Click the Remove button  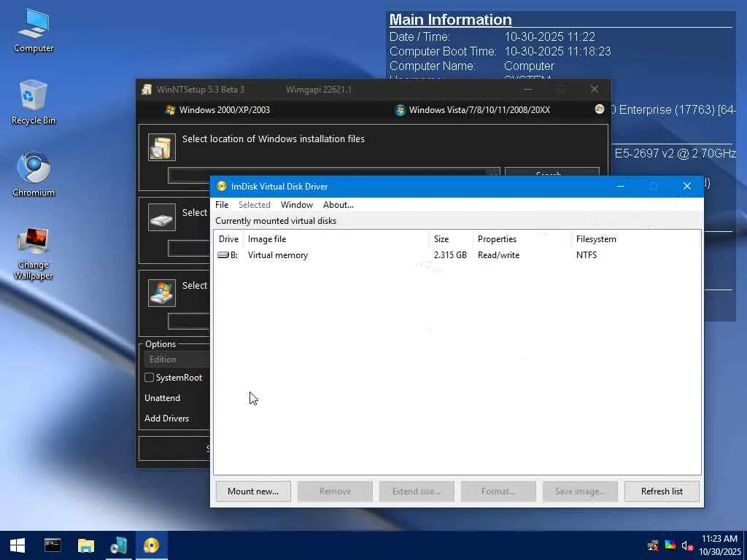coord(336,491)
